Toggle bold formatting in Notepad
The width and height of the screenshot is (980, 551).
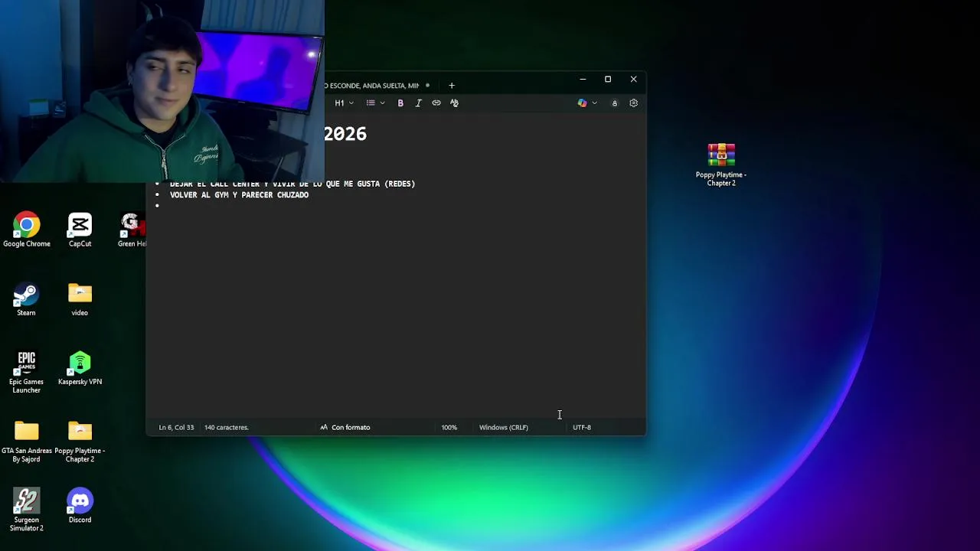coord(400,103)
